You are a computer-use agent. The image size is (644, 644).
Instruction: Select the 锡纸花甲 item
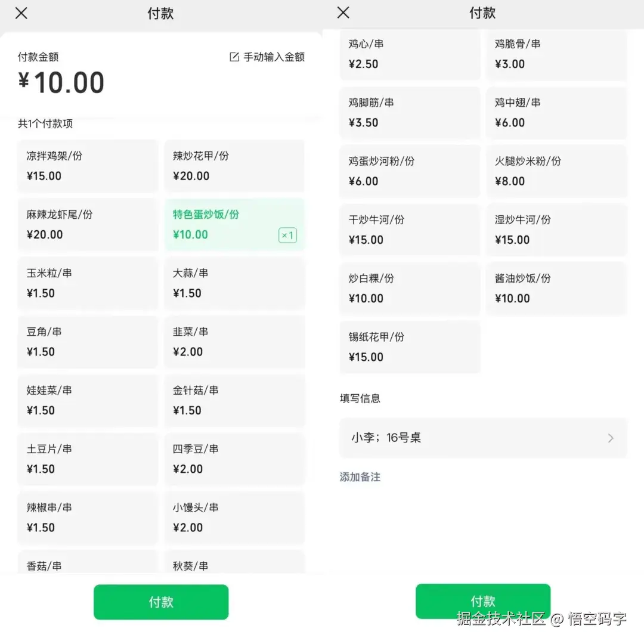pyautogui.click(x=410, y=347)
